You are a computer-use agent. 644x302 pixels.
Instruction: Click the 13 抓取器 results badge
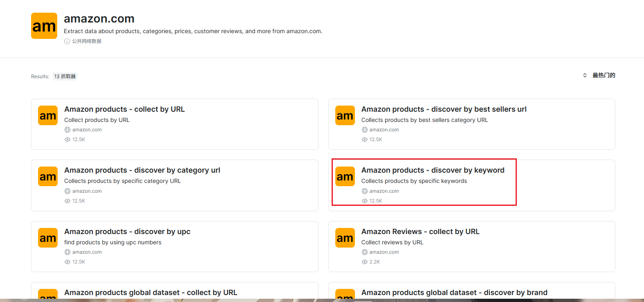click(x=65, y=77)
